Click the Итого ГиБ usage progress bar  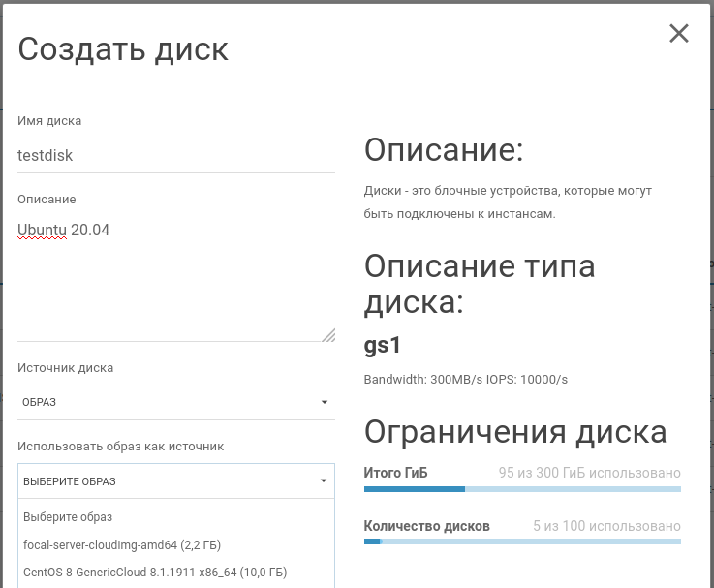(522, 489)
